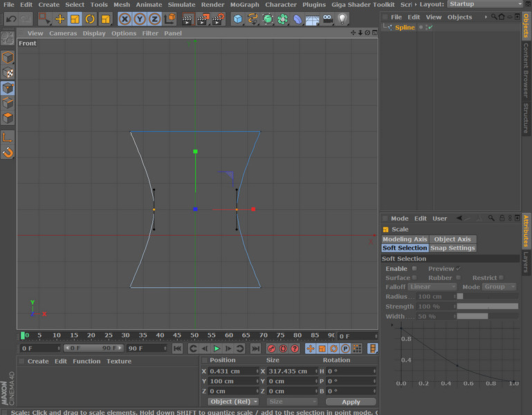This screenshot has width=532, height=415.
Task: Expand the Falloff Linear dropdown
Action: click(433, 286)
